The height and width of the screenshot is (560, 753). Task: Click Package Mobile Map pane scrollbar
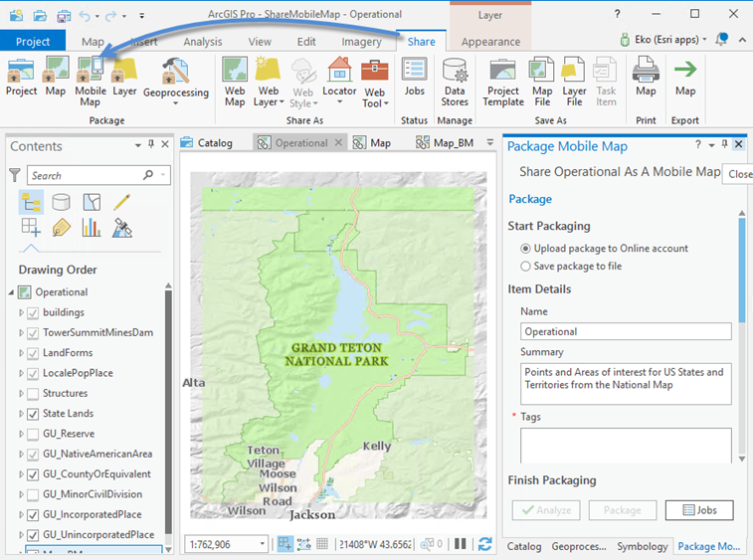[x=742, y=270]
